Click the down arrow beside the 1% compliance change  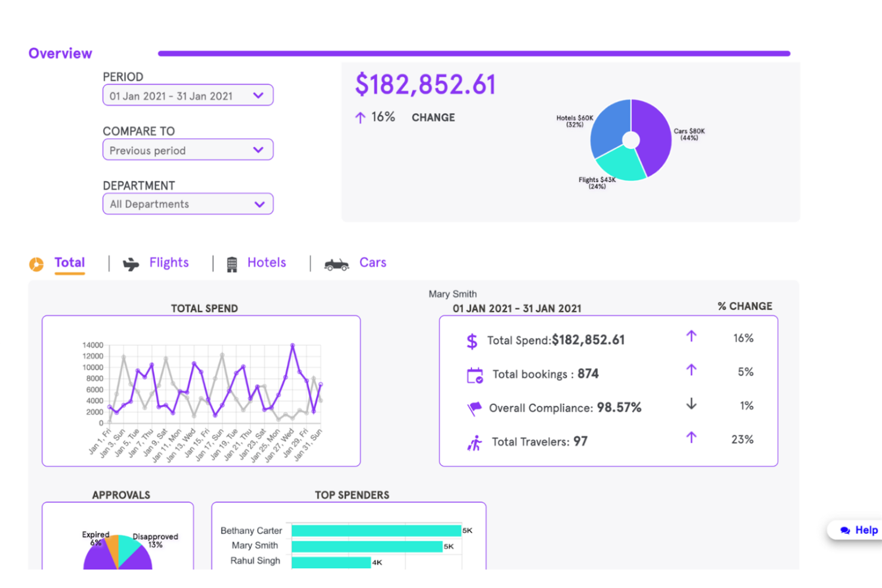coord(691,405)
